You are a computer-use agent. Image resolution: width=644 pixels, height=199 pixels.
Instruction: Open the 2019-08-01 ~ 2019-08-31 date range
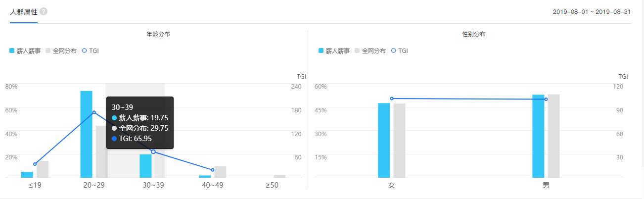pos(592,11)
